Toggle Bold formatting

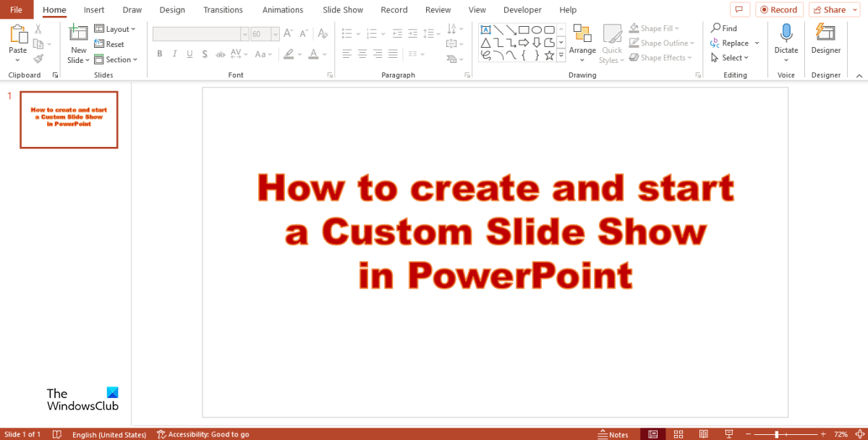tap(159, 54)
